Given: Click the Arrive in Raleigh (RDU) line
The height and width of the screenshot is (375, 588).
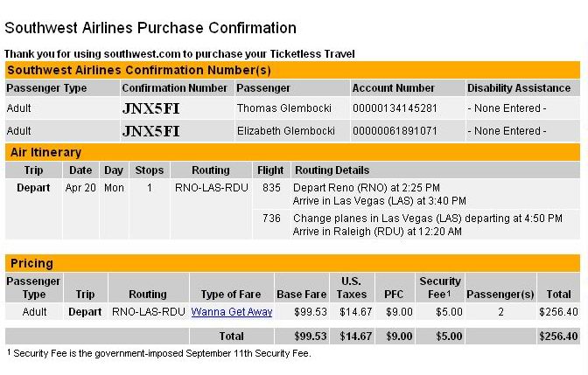Looking at the screenshot, I should click(377, 232).
